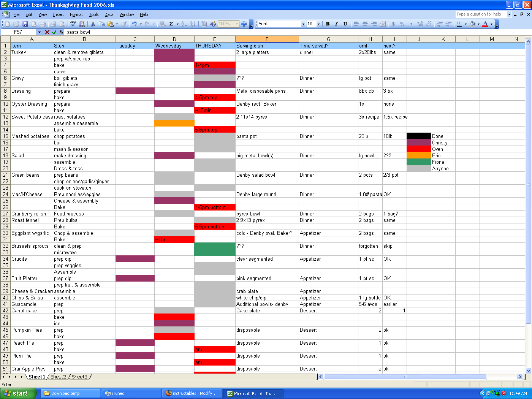This screenshot has width=532, height=399.
Task: Sort the selection ascending
Action: point(183,24)
